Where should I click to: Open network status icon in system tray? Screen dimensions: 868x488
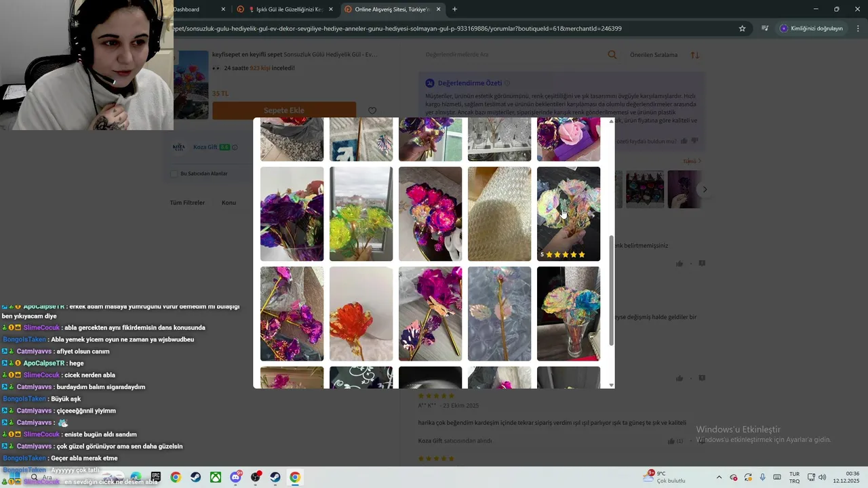click(811, 477)
